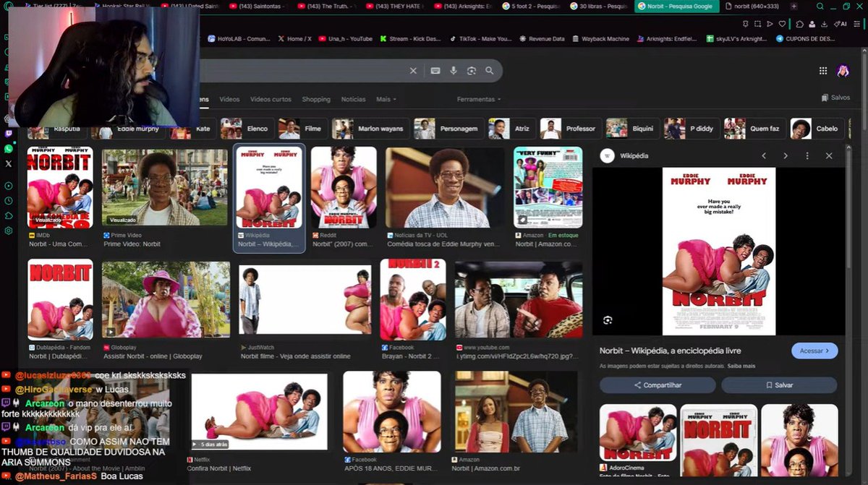This screenshot has width=868, height=485.
Task: Filter results by the Professor chip
Action: (x=570, y=129)
